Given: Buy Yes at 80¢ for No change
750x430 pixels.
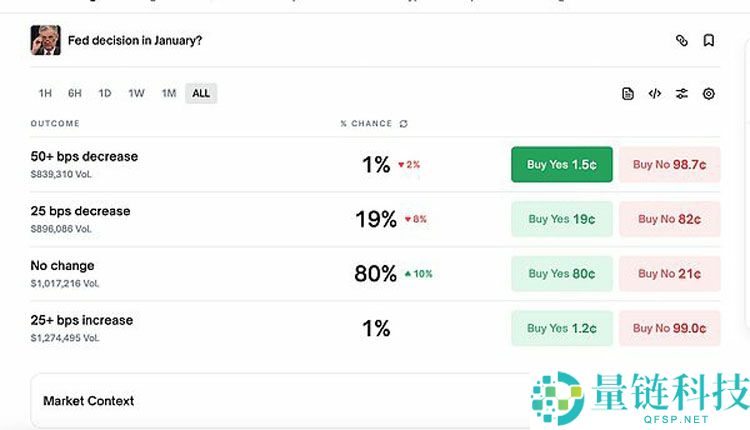Looking at the screenshot, I should [x=561, y=273].
